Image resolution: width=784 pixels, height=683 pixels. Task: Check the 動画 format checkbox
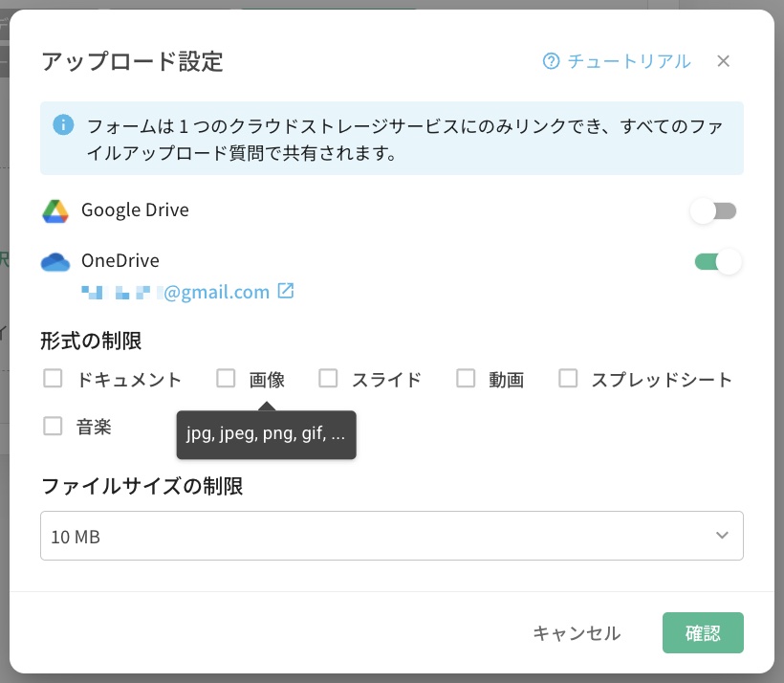[x=466, y=378]
